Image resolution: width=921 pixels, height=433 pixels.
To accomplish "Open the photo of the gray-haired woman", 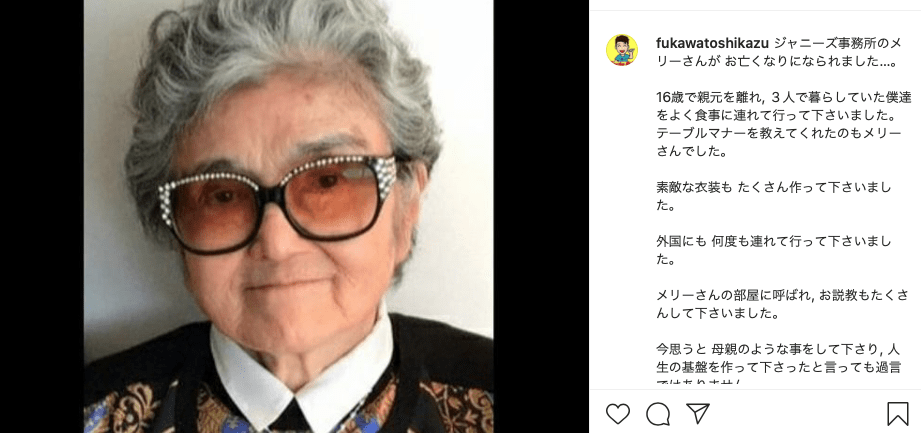I will coord(288,216).
